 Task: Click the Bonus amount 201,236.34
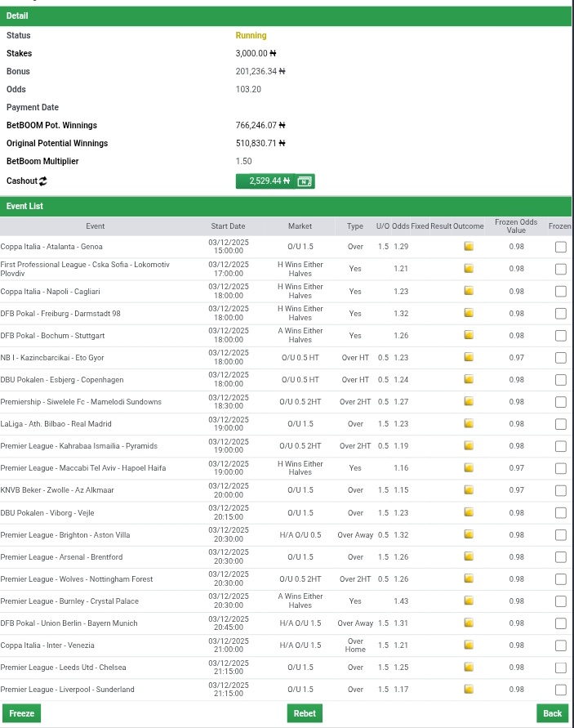[x=260, y=71]
